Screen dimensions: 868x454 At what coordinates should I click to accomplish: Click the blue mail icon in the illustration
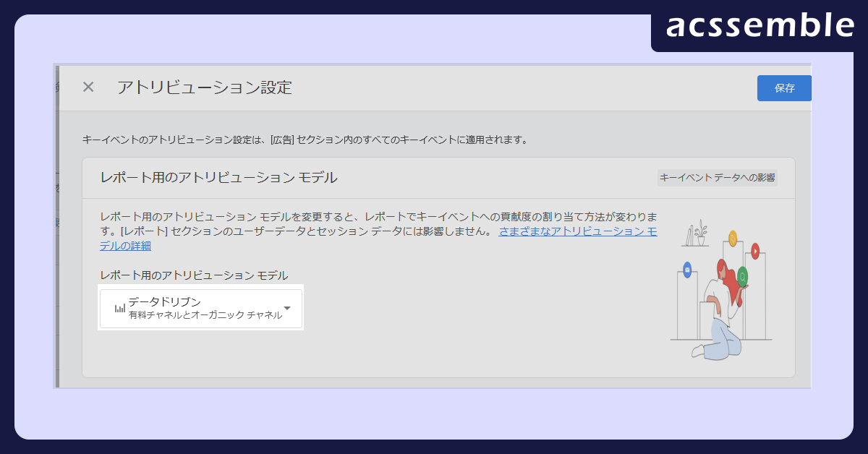(x=686, y=270)
